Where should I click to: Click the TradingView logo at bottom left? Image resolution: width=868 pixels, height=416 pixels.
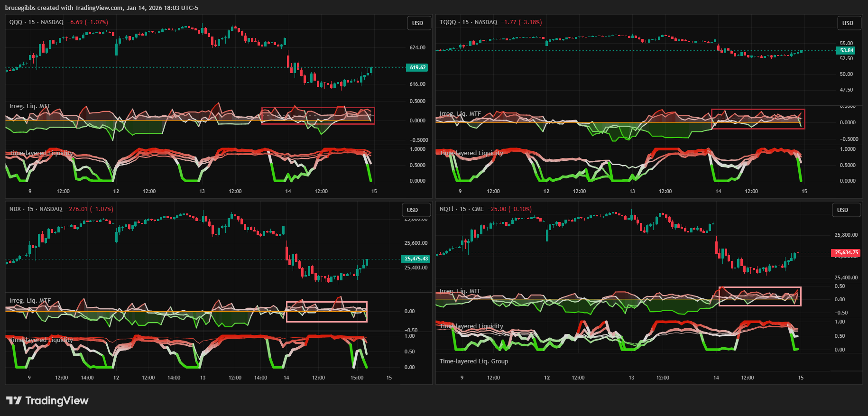pos(47,401)
